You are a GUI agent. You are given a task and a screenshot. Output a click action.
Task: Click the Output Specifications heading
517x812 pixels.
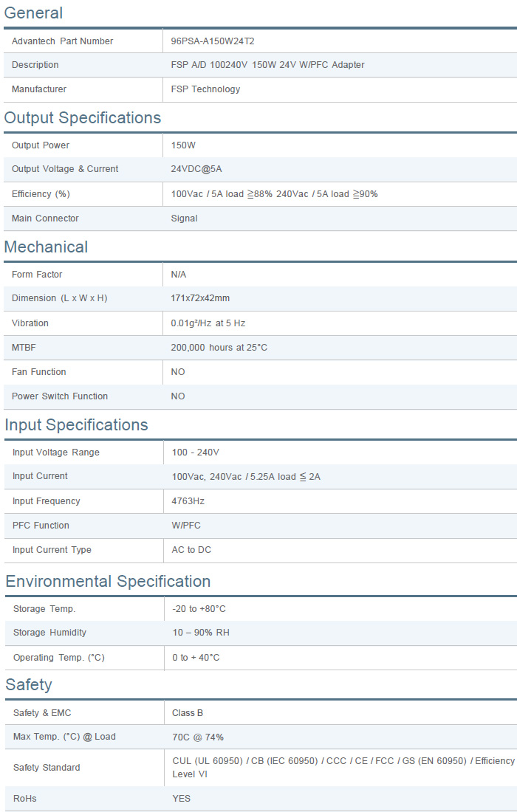click(82, 118)
